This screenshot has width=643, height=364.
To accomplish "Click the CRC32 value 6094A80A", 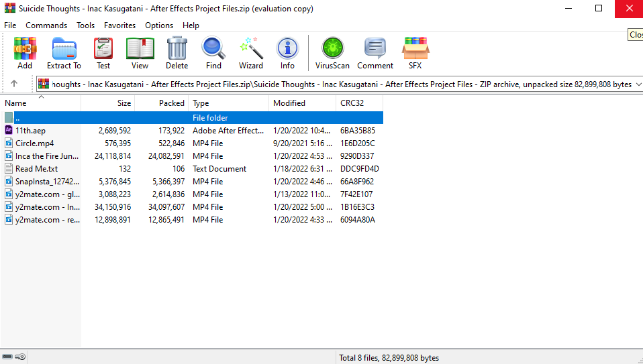I will point(358,219).
